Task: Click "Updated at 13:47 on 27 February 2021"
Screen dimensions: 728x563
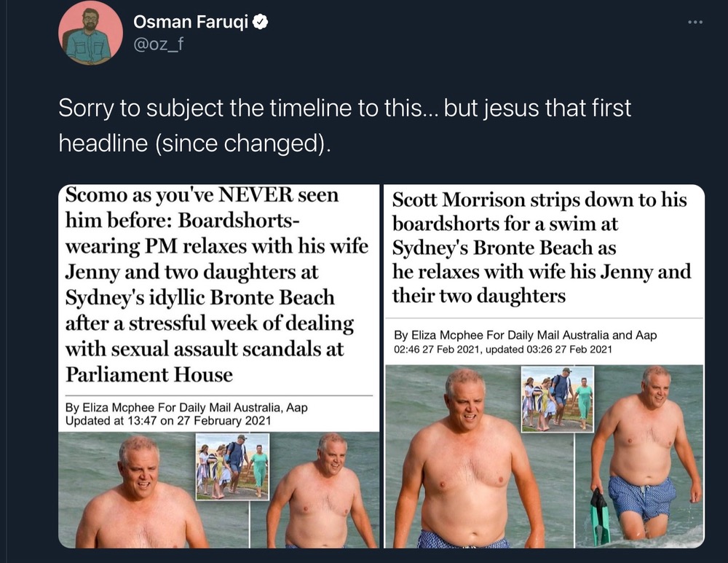Action: [168, 420]
